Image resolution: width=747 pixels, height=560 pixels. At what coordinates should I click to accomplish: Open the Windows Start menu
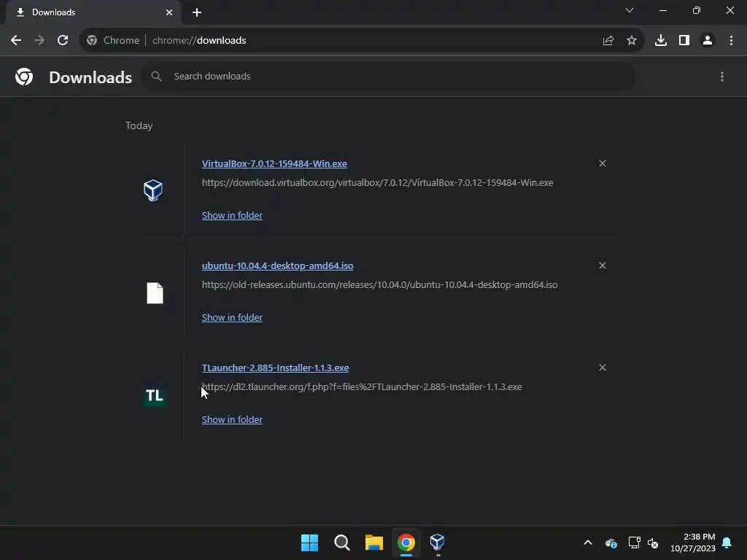coord(309,542)
